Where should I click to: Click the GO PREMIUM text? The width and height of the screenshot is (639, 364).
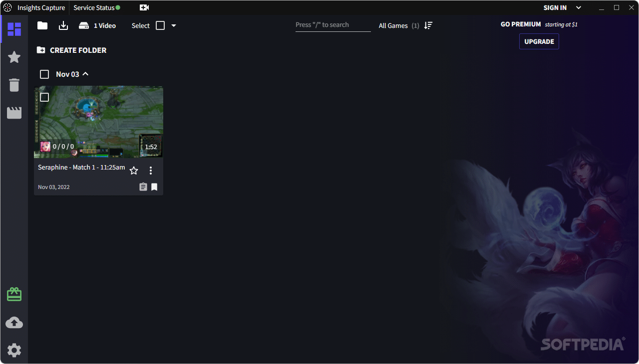click(x=521, y=24)
